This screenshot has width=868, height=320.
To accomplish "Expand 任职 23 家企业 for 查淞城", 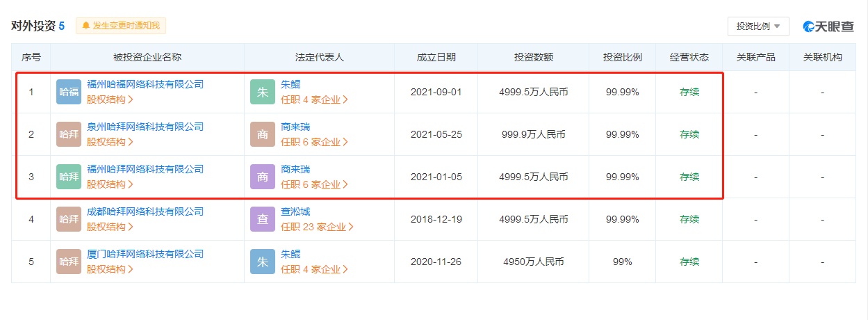I will (317, 227).
